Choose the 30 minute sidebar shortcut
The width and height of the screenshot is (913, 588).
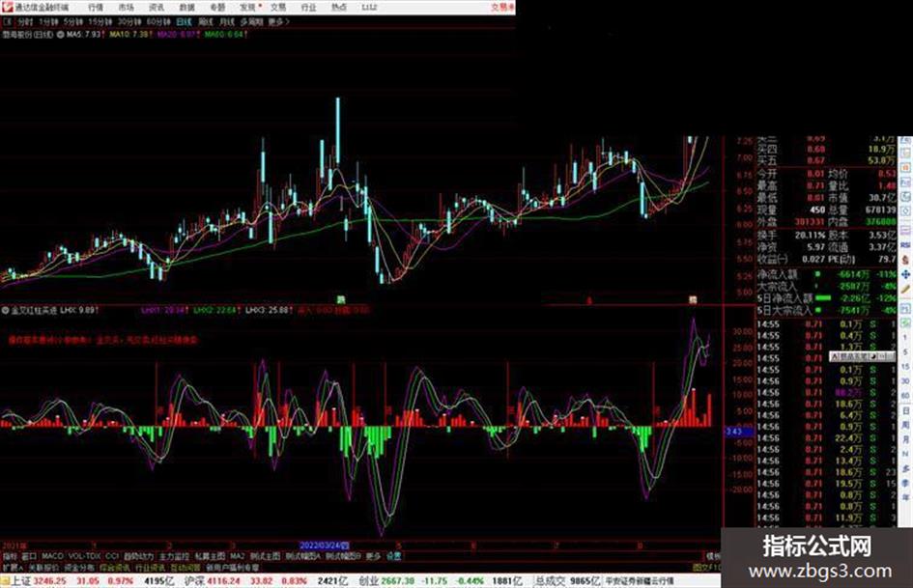point(905,381)
